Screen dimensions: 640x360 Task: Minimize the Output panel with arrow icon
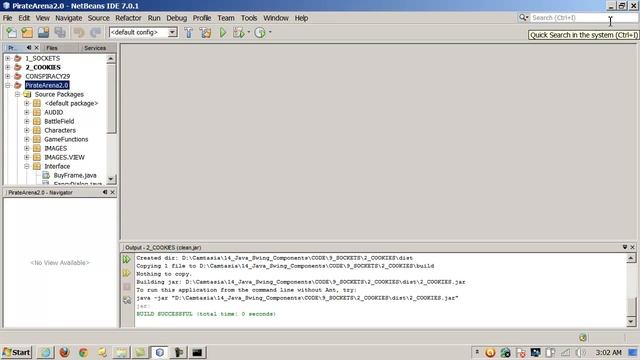(625, 247)
